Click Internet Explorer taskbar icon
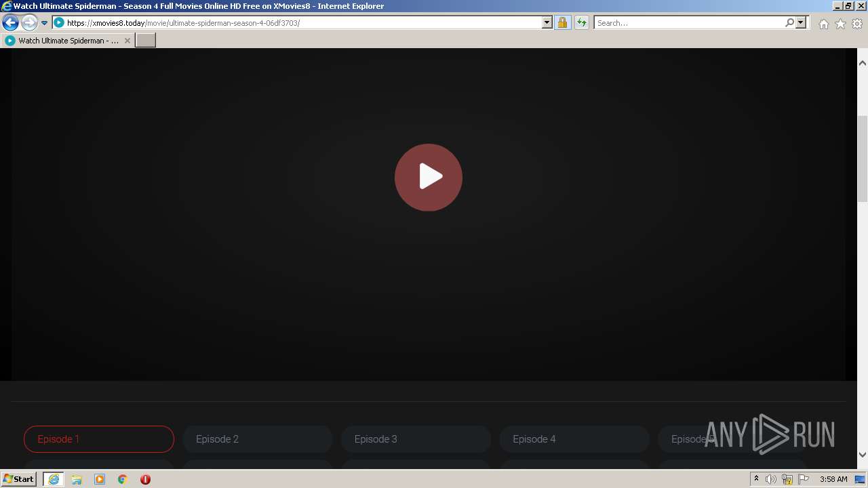This screenshot has width=868, height=488. coord(54,479)
